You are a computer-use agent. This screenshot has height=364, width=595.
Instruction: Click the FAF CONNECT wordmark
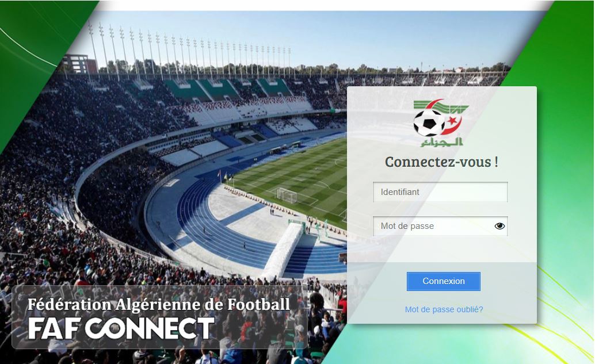[121, 328]
